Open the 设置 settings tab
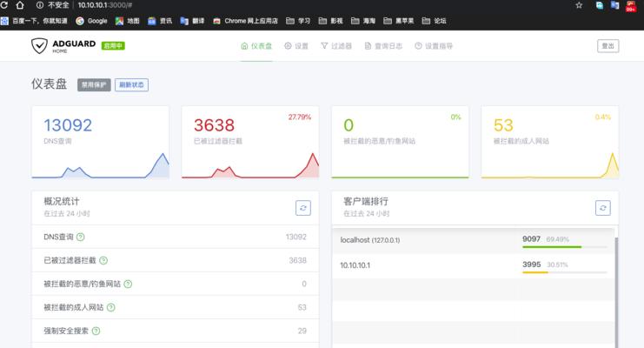The height and width of the screenshot is (348, 644). coord(296,46)
